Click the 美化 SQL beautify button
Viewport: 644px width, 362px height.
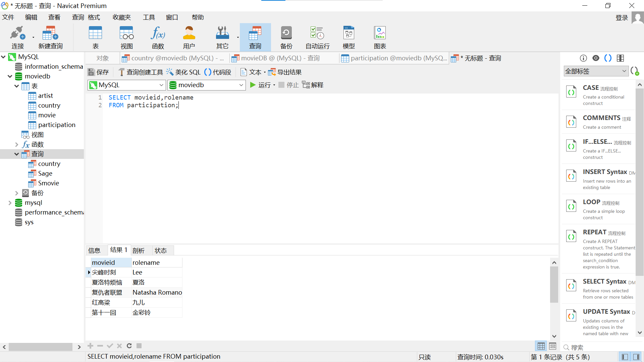183,72
